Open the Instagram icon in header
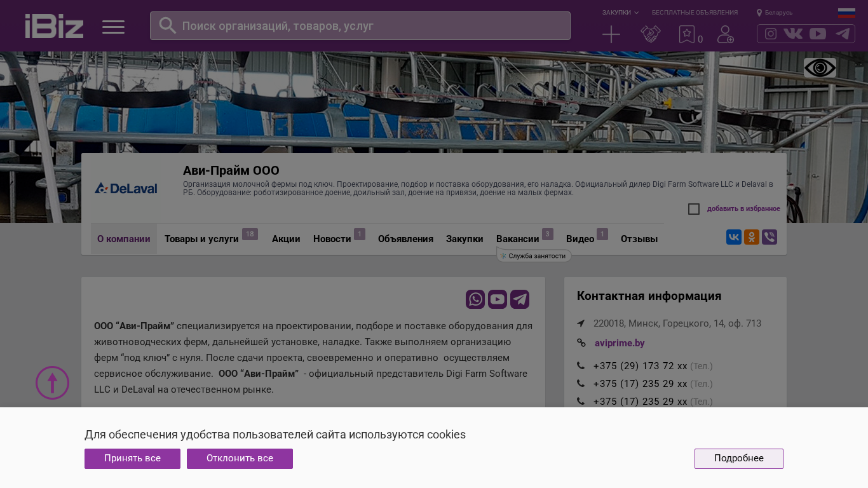Viewport: 868px width, 488px height. coord(771,34)
